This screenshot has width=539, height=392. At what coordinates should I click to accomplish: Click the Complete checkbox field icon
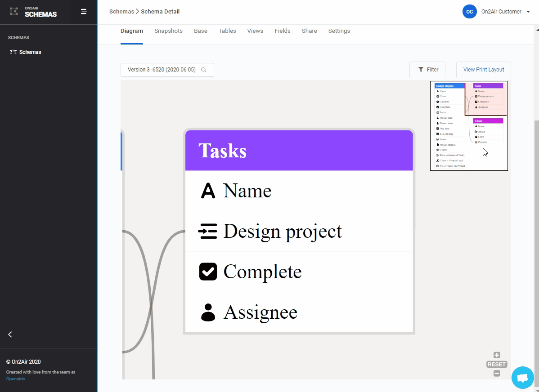(208, 272)
